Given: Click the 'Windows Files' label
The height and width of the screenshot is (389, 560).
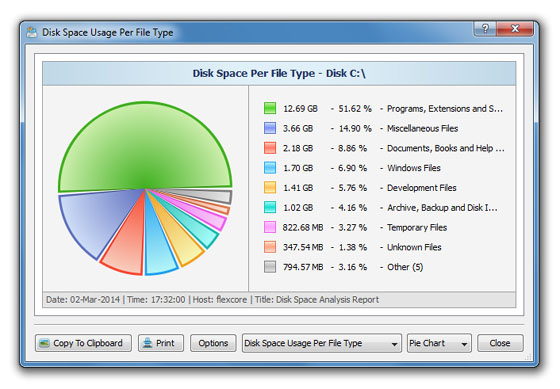Looking at the screenshot, I should pyautogui.click(x=414, y=168).
